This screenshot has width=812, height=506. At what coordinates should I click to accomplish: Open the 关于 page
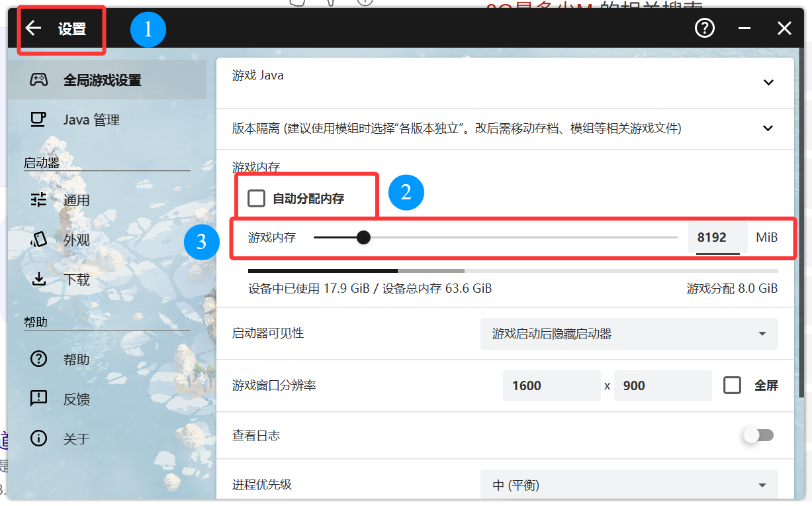[107, 438]
